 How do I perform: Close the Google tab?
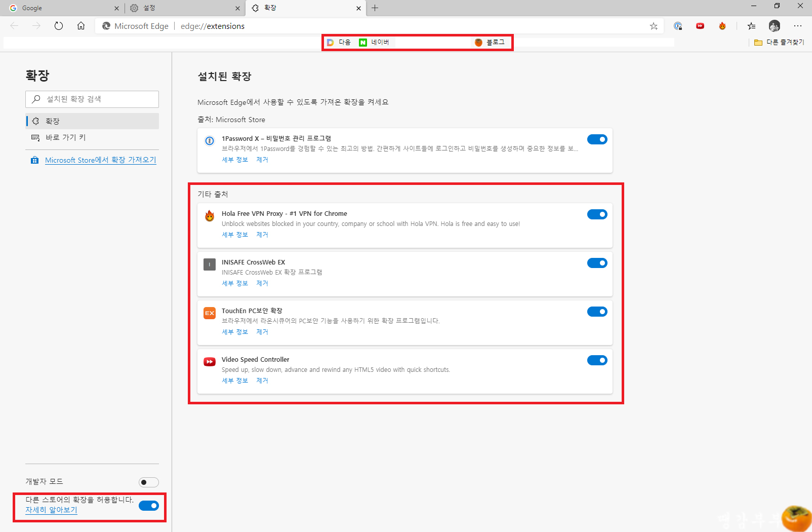coord(116,8)
